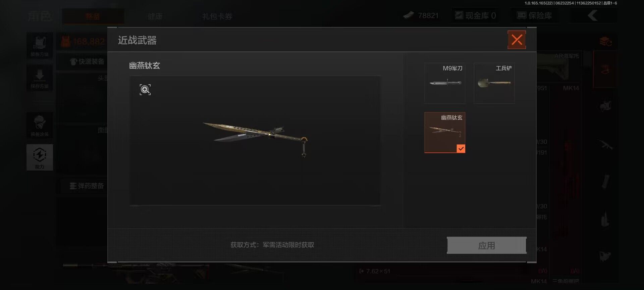Click the back arrow chevron at top right

593,15
